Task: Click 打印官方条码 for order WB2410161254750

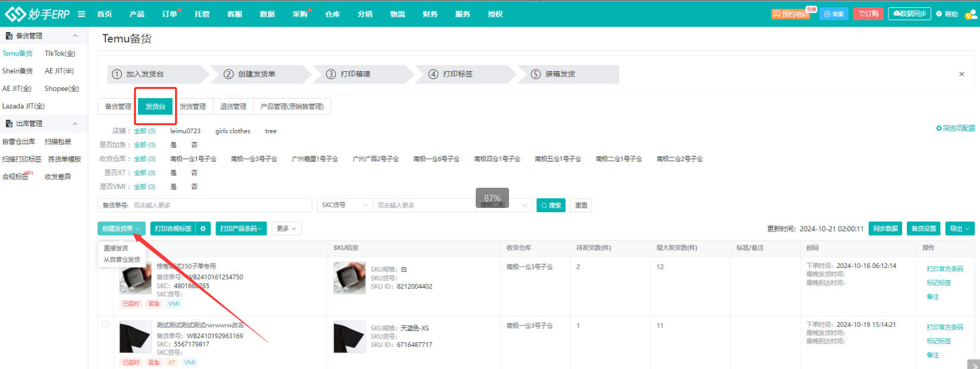Action: pyautogui.click(x=944, y=269)
